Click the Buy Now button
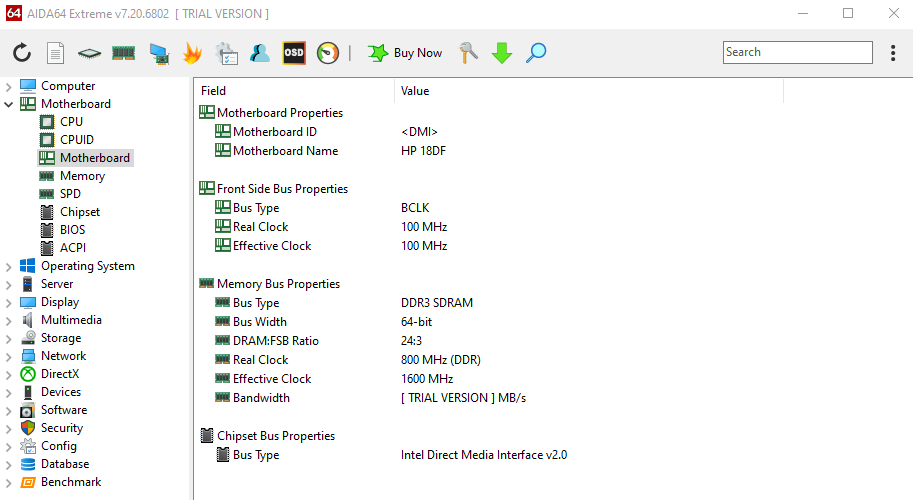 pos(405,53)
